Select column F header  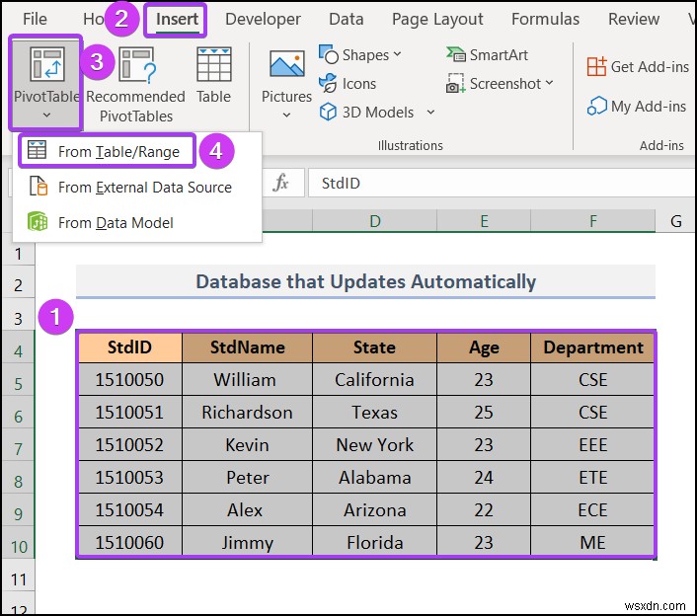point(593,221)
